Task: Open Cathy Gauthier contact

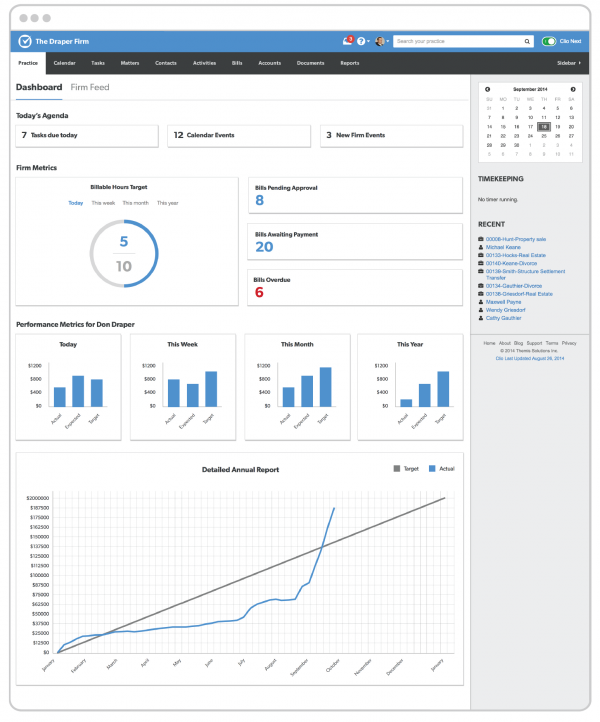Action: tap(503, 318)
